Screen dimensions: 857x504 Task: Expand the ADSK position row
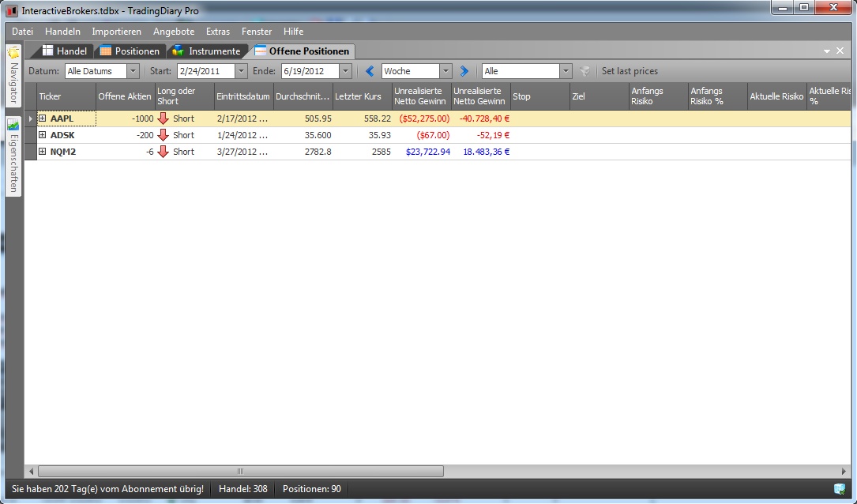(42, 135)
